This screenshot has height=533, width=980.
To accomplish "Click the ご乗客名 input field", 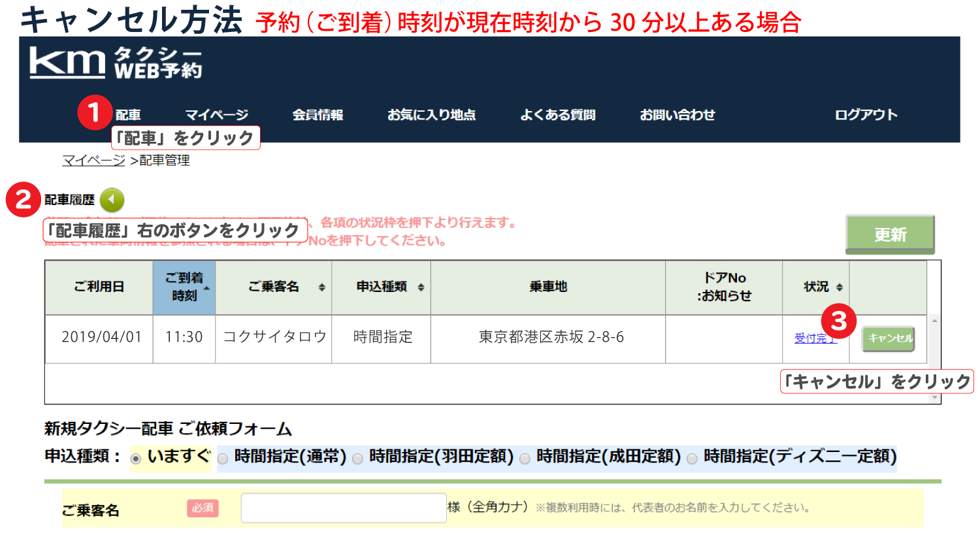I will (344, 508).
